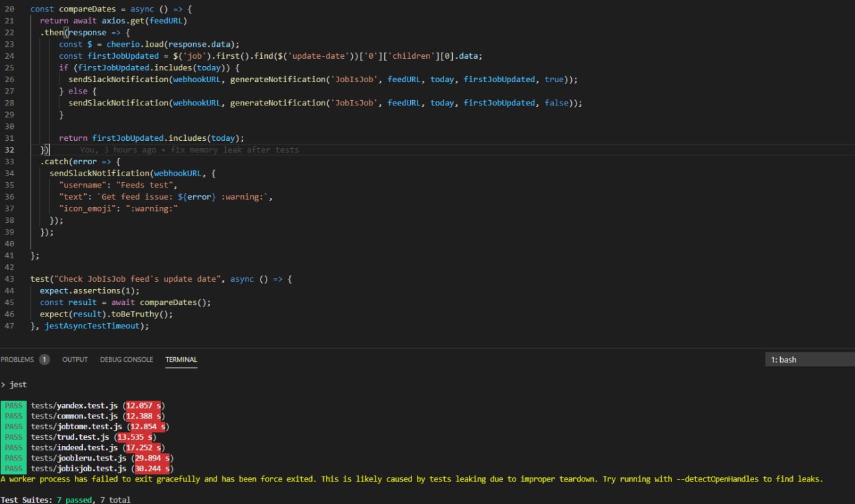Click the red 12.057 s duration highlight
855x504 pixels.
pos(144,405)
